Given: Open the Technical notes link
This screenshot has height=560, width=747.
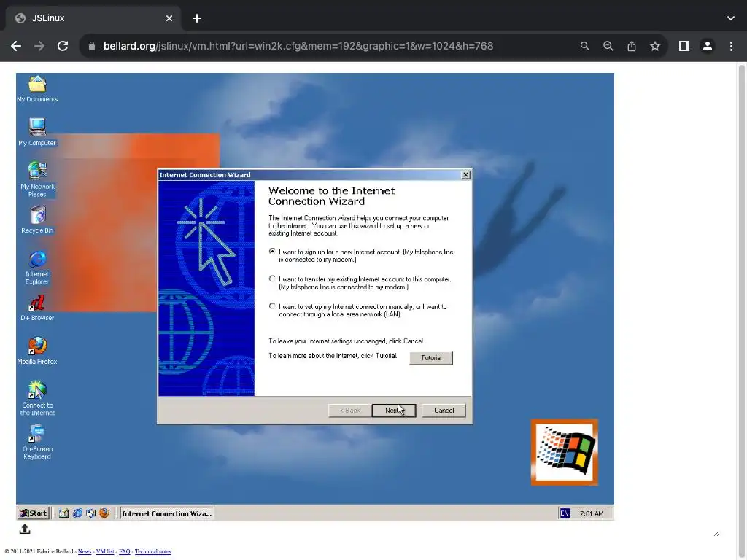Looking at the screenshot, I should pyautogui.click(x=153, y=551).
